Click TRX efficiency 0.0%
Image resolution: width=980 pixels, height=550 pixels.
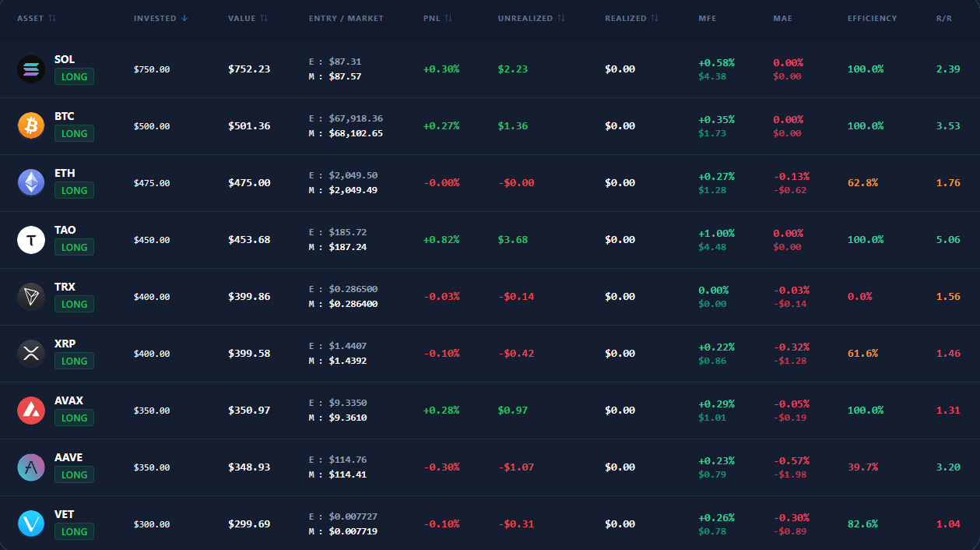point(860,297)
